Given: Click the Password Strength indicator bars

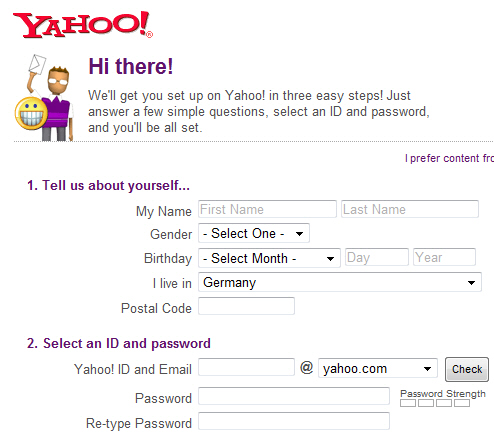Looking at the screenshot, I should click(435, 403).
